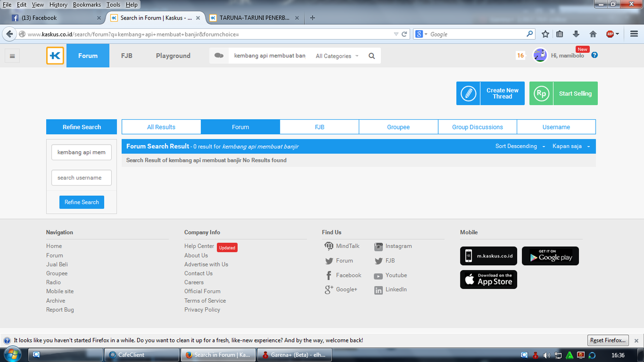644x362 pixels.
Task: Open the Windows Start button
Action: click(12, 354)
